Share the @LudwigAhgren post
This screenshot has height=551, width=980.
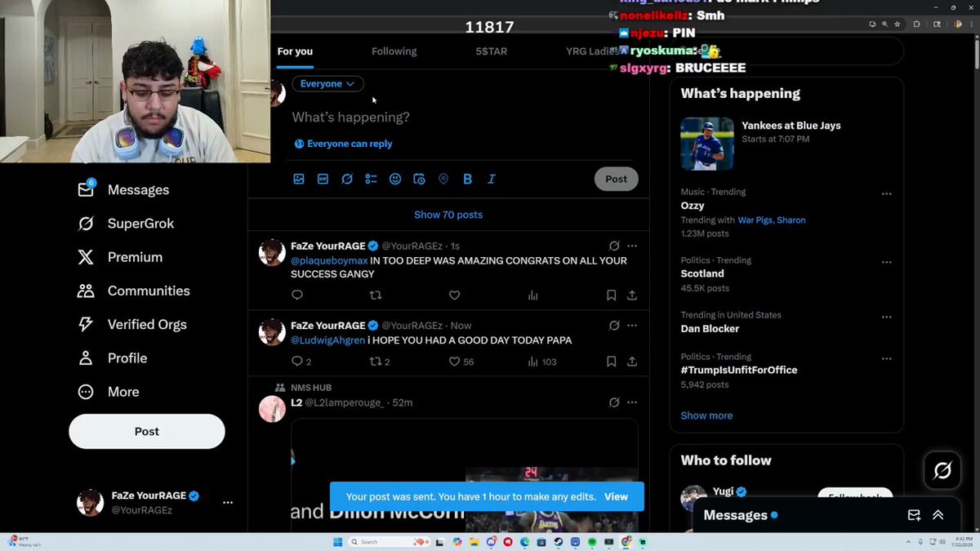click(632, 362)
